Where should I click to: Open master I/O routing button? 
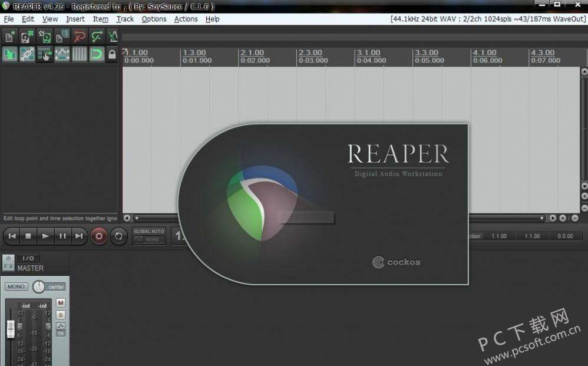point(28,258)
